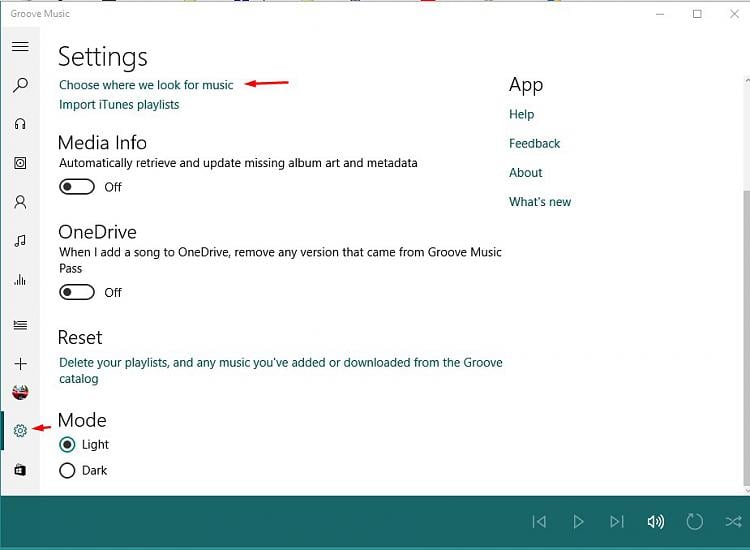Click the user account avatar
The image size is (750, 550).
20,392
